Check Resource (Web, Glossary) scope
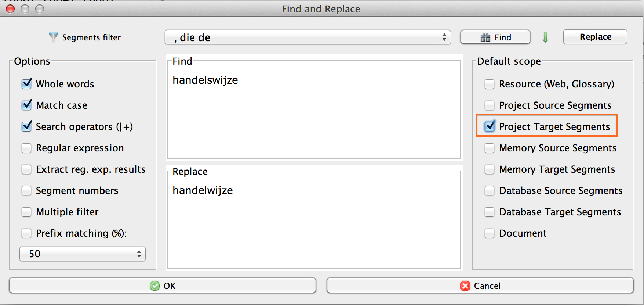The width and height of the screenshot is (644, 305). 490,84
